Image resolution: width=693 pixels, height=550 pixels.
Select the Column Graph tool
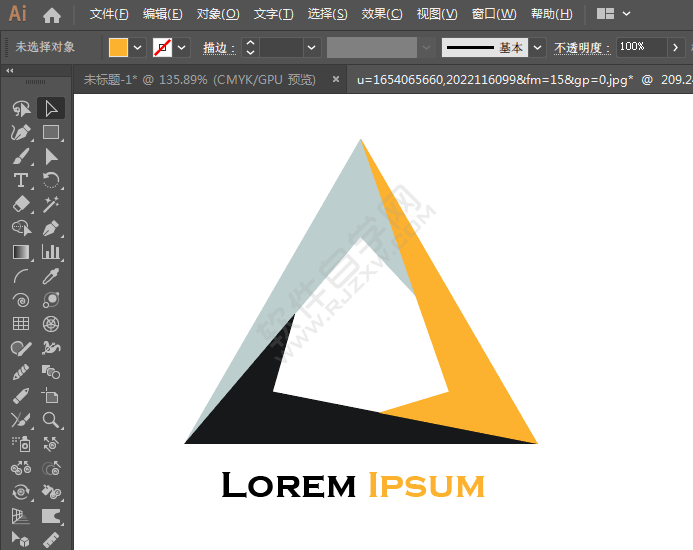coord(50,252)
